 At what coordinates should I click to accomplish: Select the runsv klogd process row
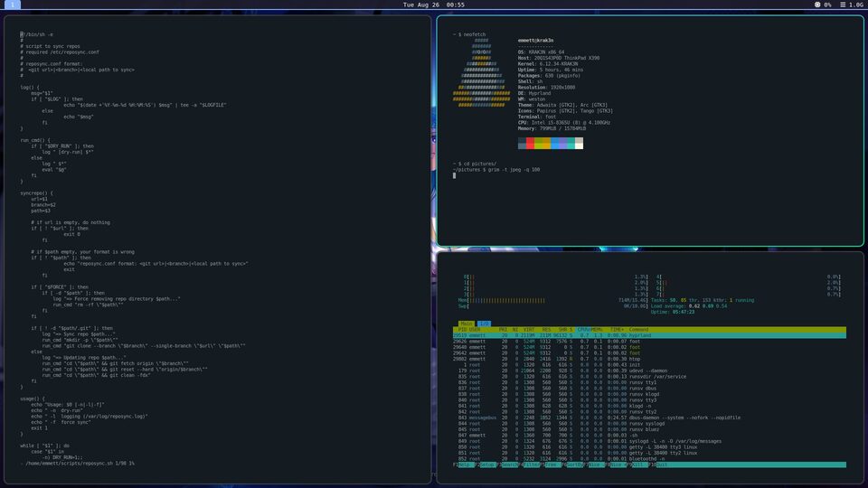point(649,395)
